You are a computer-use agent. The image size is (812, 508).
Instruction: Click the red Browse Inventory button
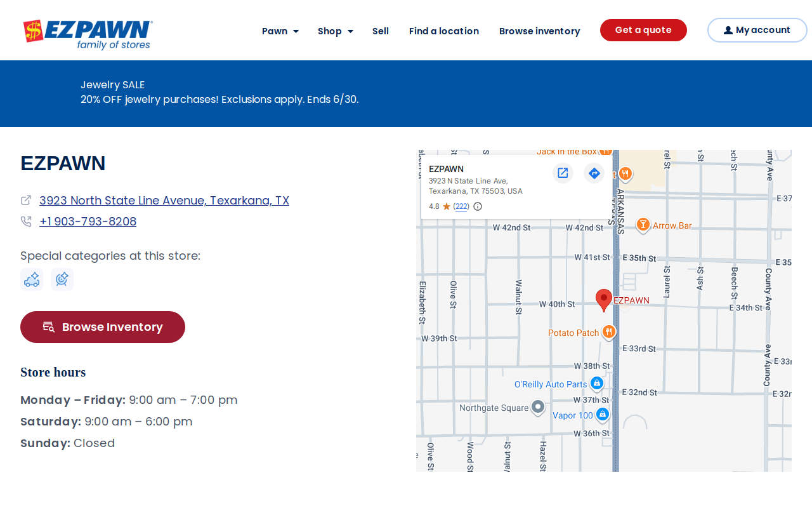coord(103,327)
